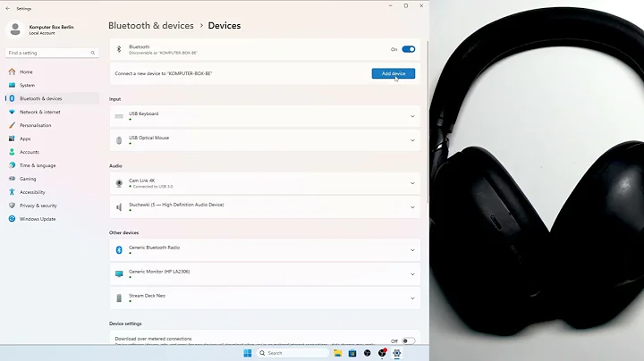Expand the Stream Deck Neo chevron
The height and width of the screenshot is (361, 644).
pyautogui.click(x=412, y=298)
